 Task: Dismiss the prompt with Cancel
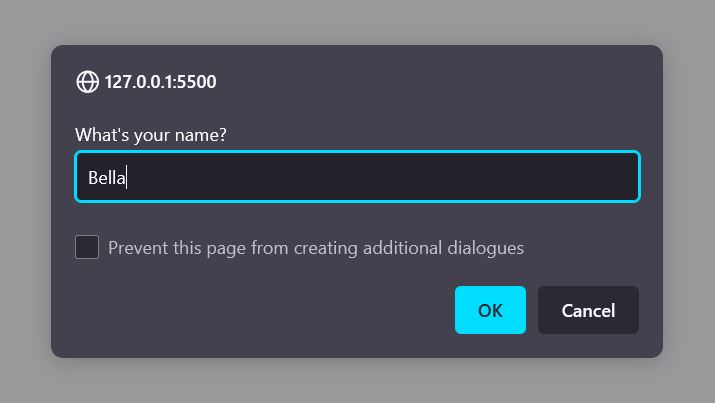[x=588, y=310]
